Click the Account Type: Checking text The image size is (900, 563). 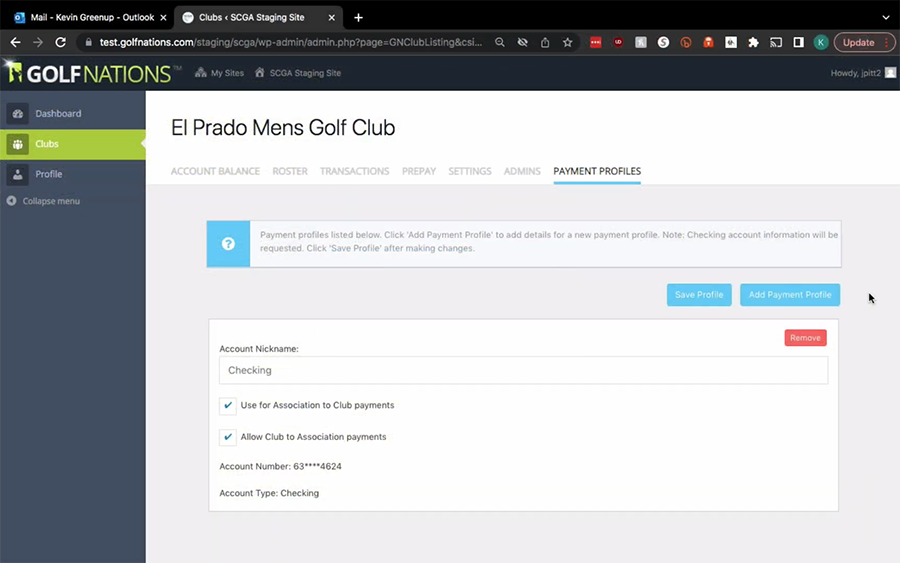coord(269,493)
